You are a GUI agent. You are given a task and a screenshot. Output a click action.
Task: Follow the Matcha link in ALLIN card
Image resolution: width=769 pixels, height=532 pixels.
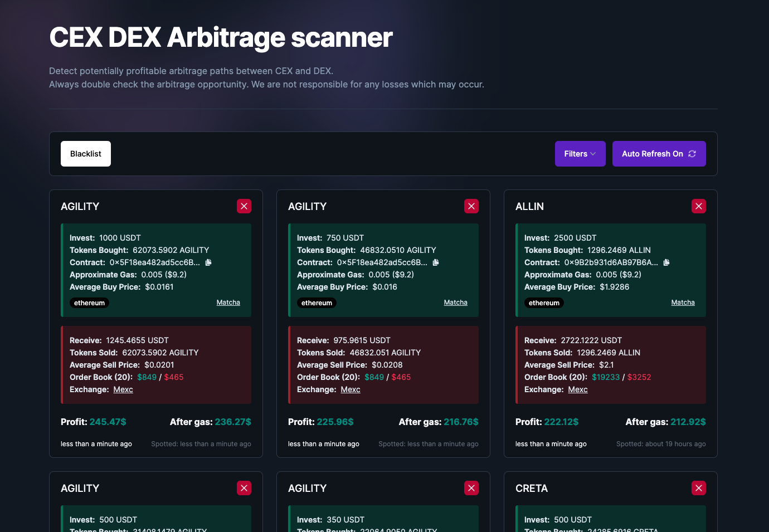(683, 302)
